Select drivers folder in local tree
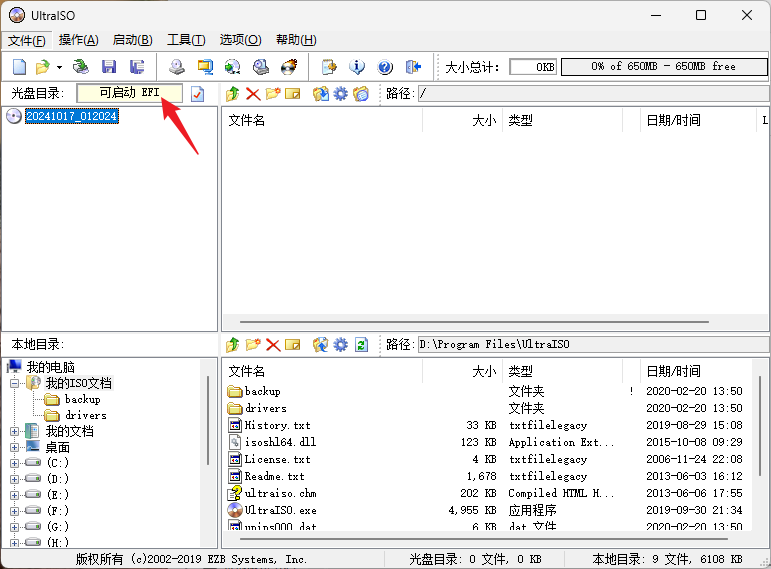The height and width of the screenshot is (569, 771). (x=86, y=416)
